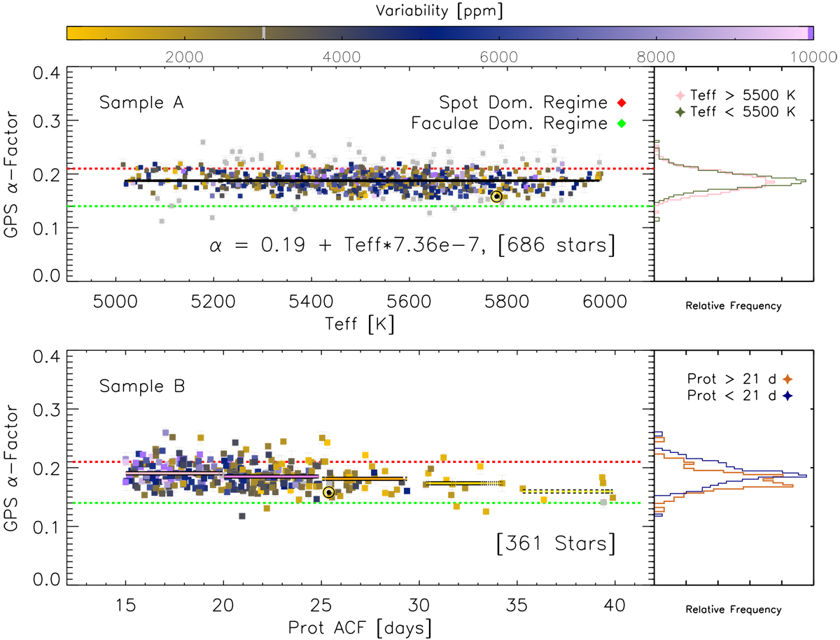The width and height of the screenshot is (840, 640).
Task: Click the blue star marker for Prot < 21 d
Action: 787,395
